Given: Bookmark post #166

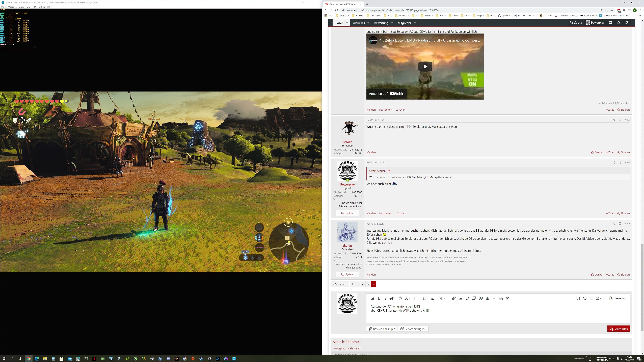Looking at the screenshot, I should [620, 162].
